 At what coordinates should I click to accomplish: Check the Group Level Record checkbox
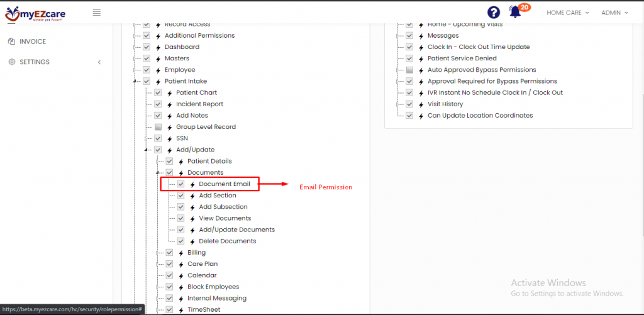pyautogui.click(x=158, y=127)
